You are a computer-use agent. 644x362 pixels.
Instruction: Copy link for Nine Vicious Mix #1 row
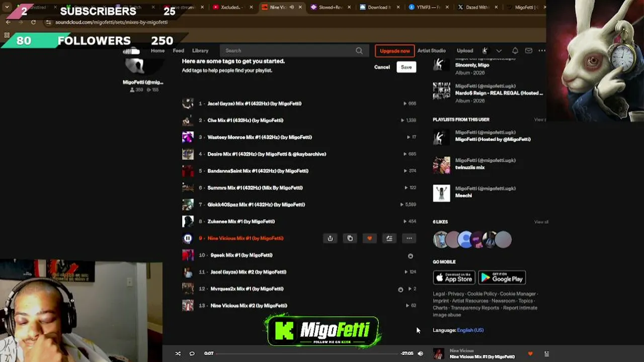click(350, 238)
